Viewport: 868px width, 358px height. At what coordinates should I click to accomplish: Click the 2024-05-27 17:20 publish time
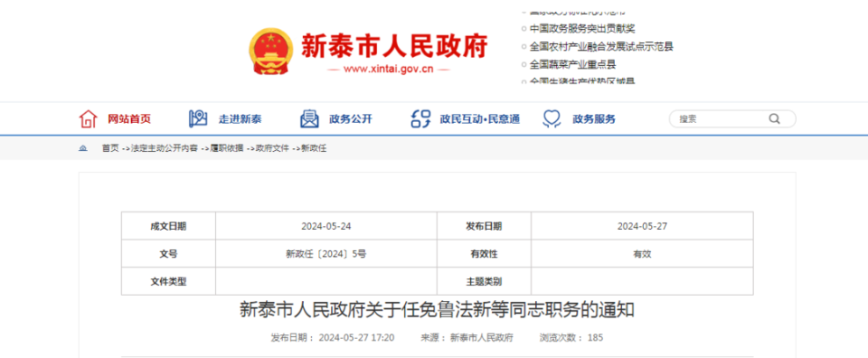(356, 337)
